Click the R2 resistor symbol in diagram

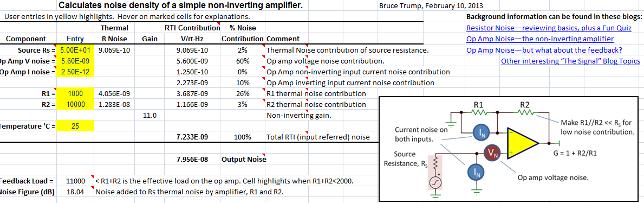525,111
